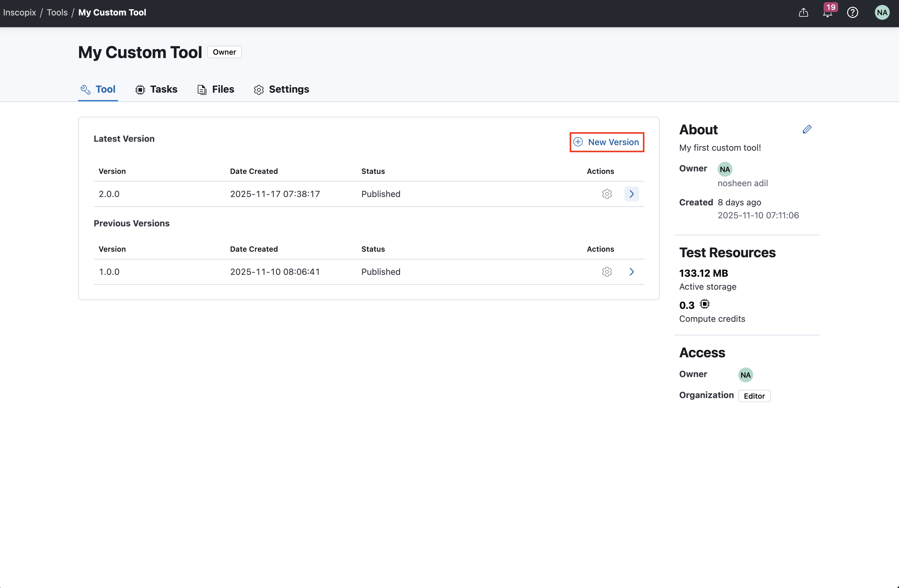Open settings gear for version 2.0.0
Image resolution: width=899 pixels, height=588 pixels.
click(x=607, y=194)
